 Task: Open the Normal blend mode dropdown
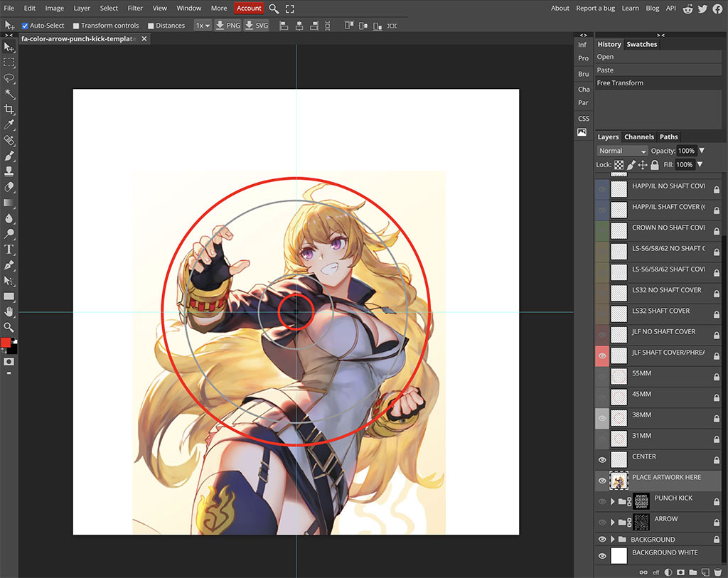(x=621, y=151)
